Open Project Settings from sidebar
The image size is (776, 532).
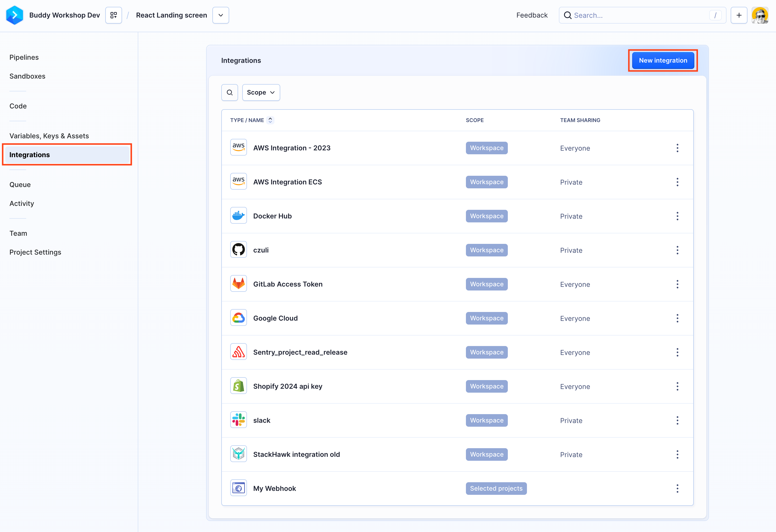35,252
